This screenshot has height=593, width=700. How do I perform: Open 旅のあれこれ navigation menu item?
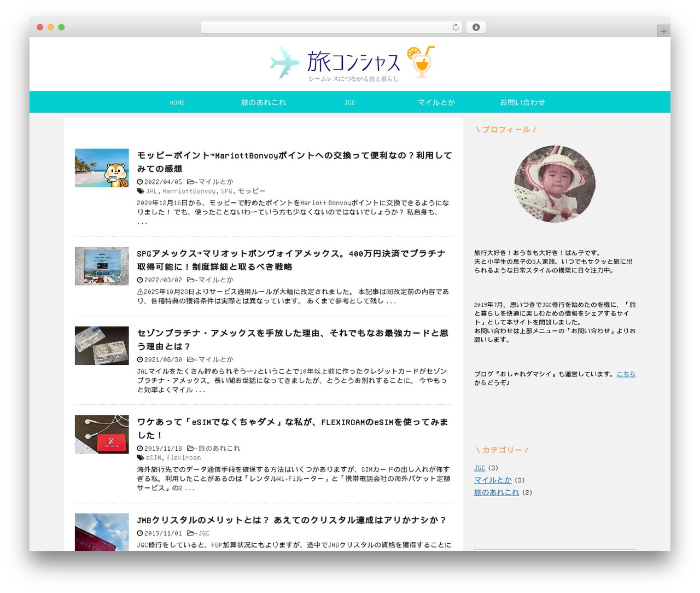click(264, 102)
